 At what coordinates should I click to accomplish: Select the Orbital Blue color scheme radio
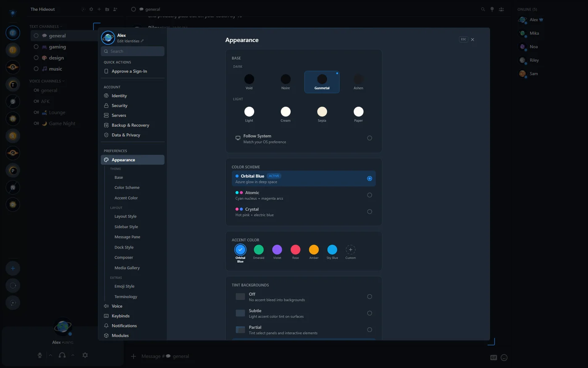point(370,179)
